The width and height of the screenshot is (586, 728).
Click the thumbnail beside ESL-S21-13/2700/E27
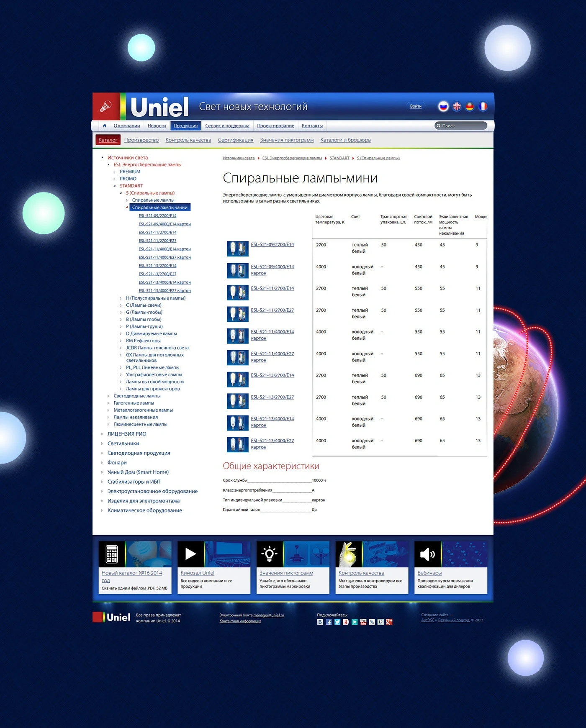[238, 401]
